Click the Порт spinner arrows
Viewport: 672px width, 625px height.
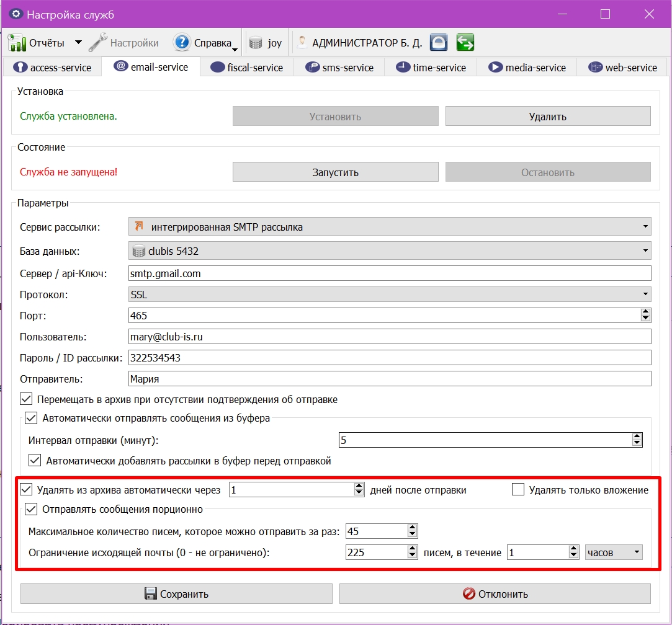pyautogui.click(x=645, y=315)
